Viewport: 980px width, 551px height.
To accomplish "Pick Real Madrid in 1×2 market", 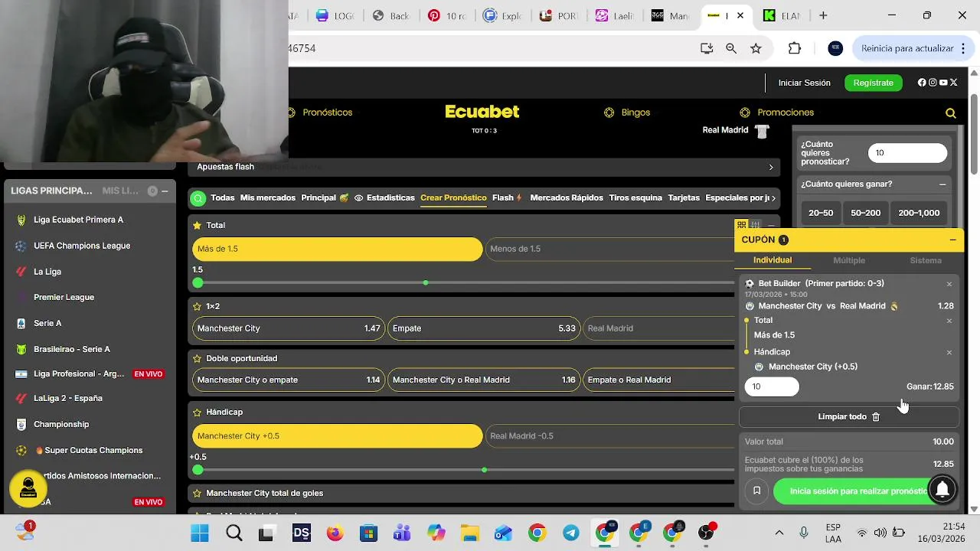I will [658, 328].
